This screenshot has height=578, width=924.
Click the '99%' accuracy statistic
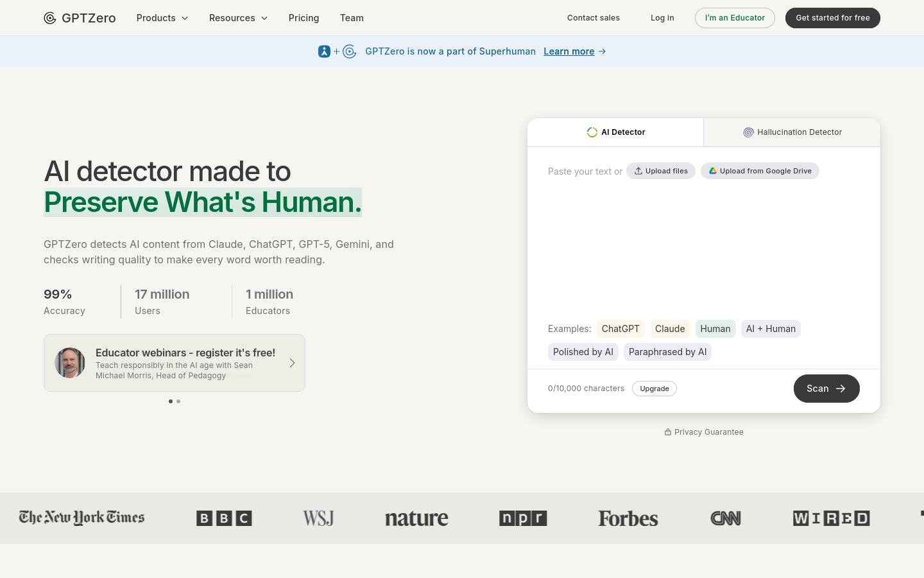click(x=58, y=294)
